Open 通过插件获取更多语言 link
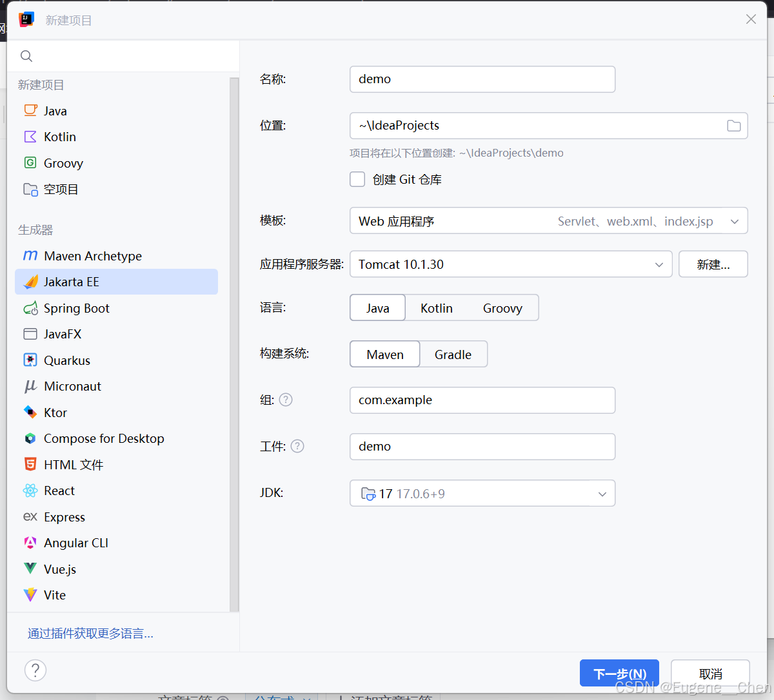Screen dimensions: 774x700 pyautogui.click(x=90, y=634)
